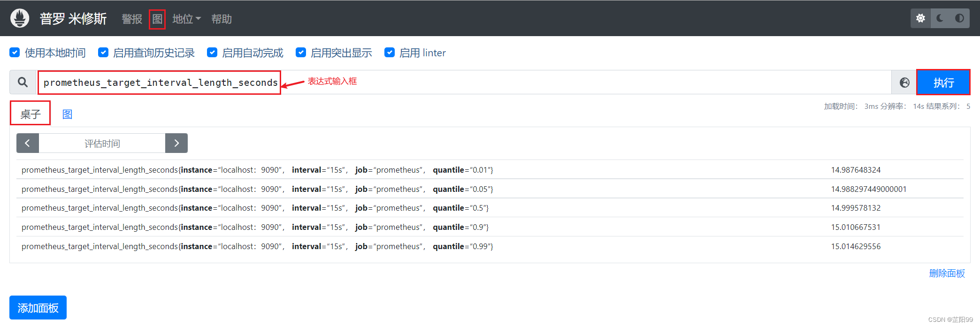The height and width of the screenshot is (327, 980).
Task: Switch to dark theme moon icon
Action: 940,18
